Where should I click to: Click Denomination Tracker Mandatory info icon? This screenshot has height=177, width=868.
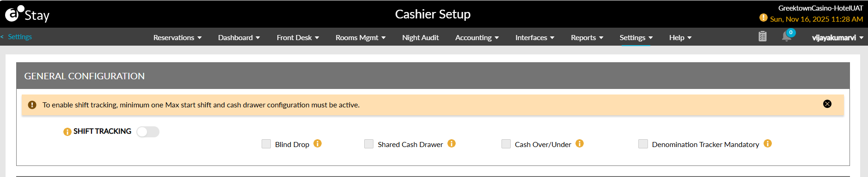point(768,143)
